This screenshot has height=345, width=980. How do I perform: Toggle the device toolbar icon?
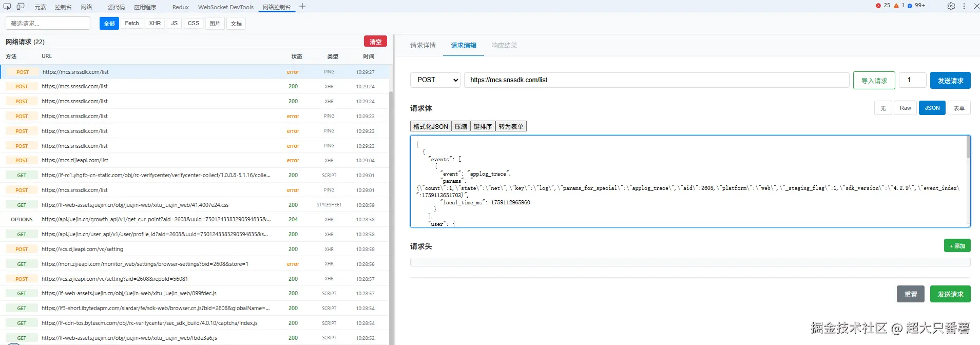21,7
